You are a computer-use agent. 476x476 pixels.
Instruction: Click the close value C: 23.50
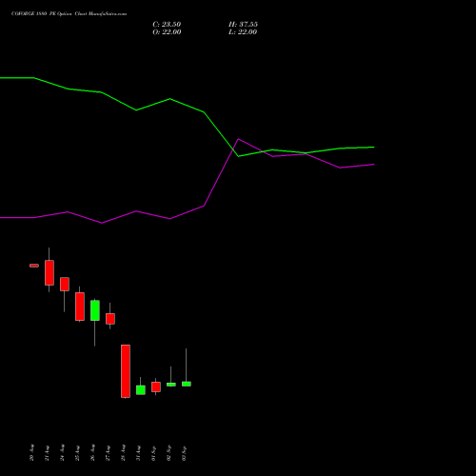(x=167, y=25)
